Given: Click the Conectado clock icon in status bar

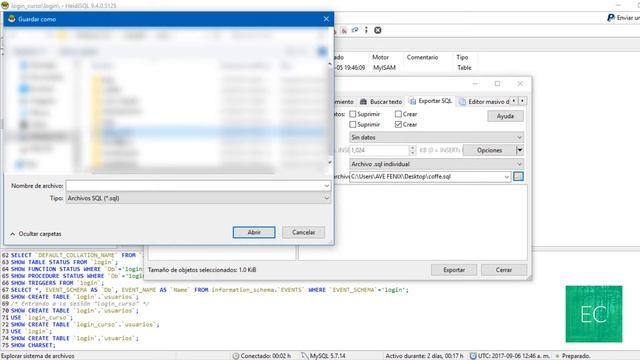Looking at the screenshot, I should [236, 356].
